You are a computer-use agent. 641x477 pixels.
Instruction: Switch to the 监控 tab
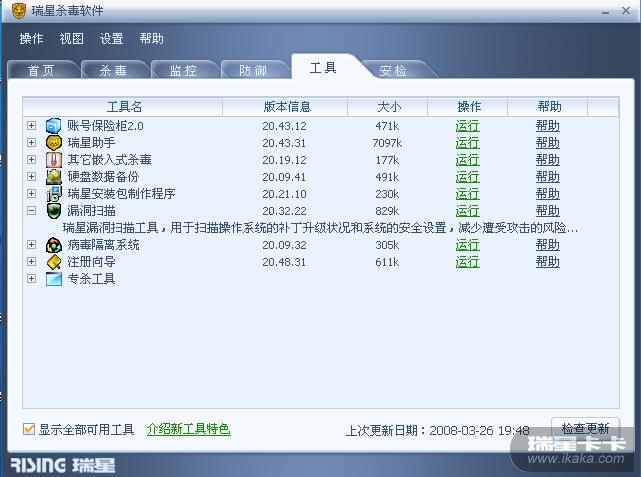tap(183, 70)
